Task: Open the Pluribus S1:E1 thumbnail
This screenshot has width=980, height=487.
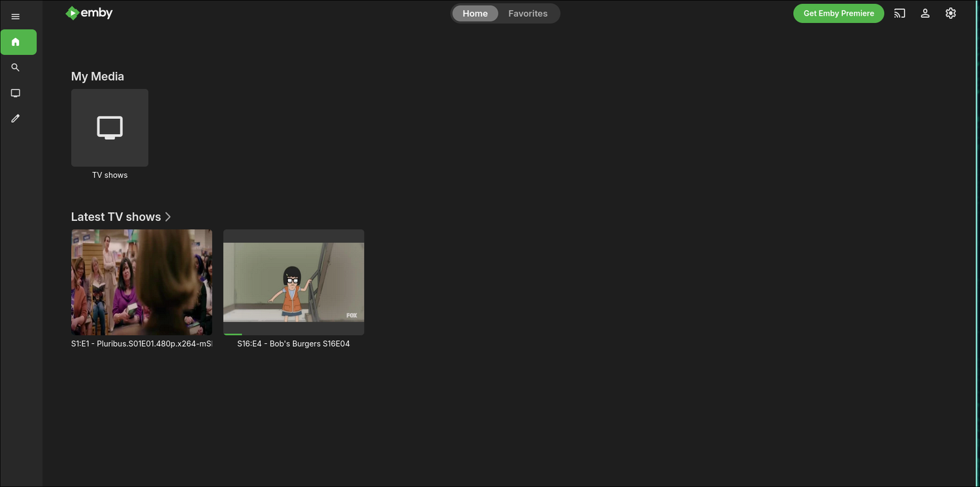Action: pos(142,282)
